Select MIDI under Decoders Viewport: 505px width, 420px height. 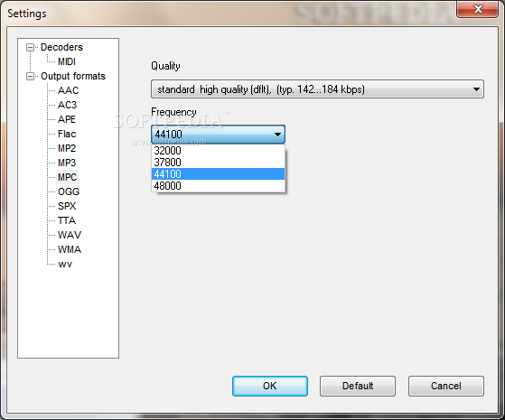click(x=67, y=61)
